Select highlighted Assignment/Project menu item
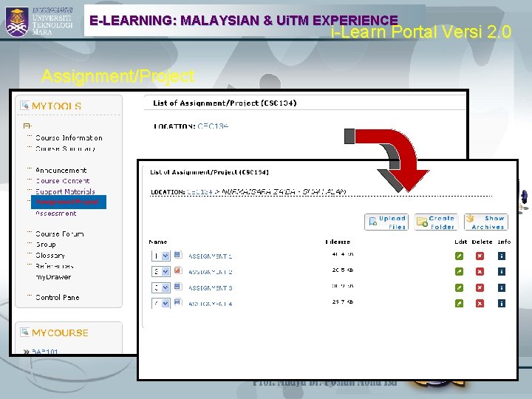Image resolution: width=532 pixels, height=399 pixels. pyautogui.click(x=69, y=202)
